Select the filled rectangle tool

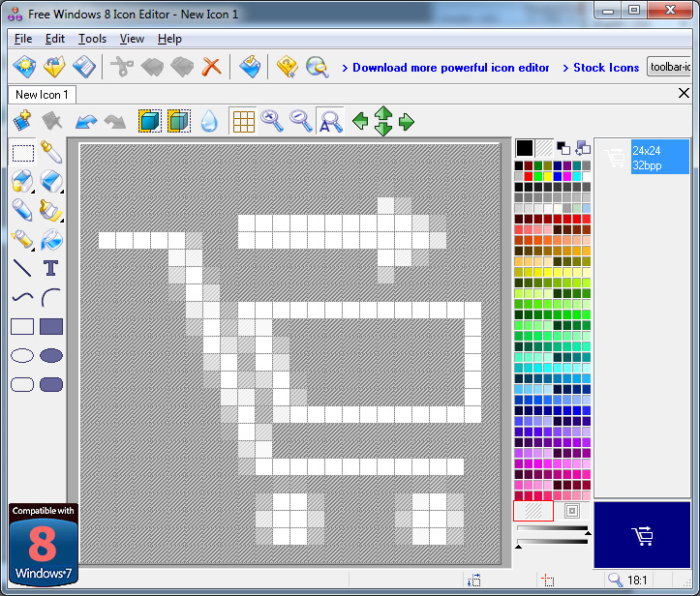point(51,327)
